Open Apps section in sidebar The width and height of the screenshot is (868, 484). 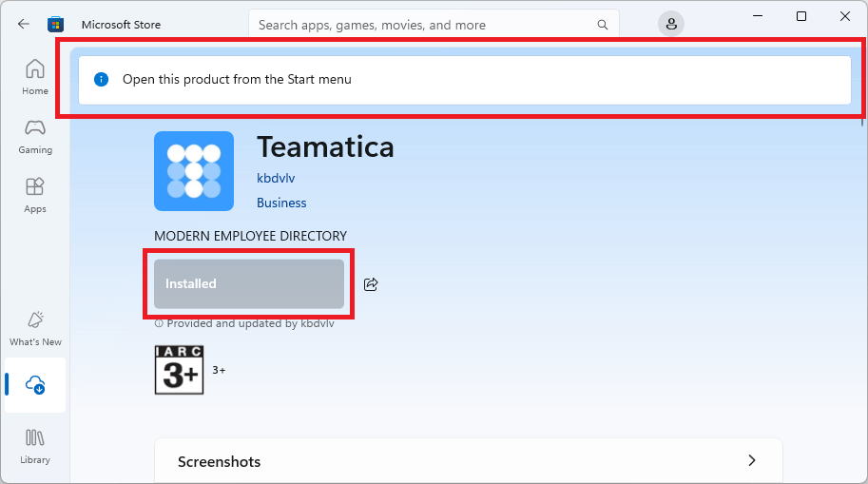tap(35, 196)
